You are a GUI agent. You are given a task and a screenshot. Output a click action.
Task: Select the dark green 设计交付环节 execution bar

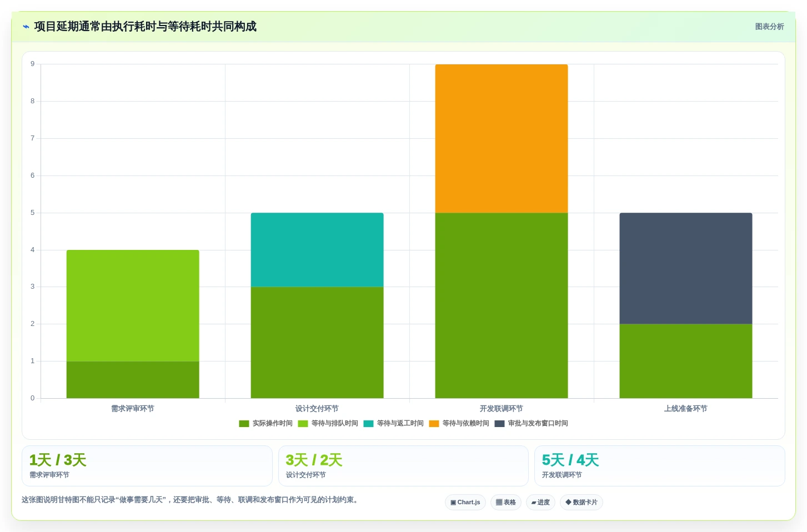pos(317,343)
